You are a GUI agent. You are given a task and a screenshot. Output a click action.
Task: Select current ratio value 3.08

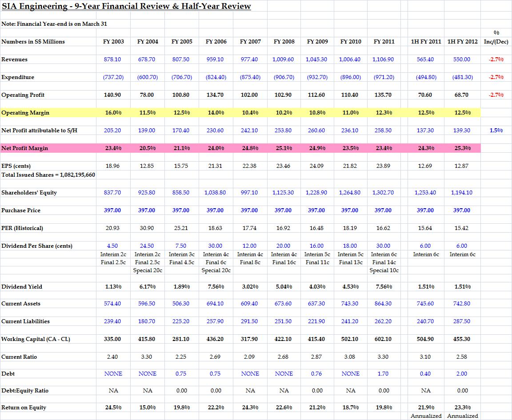coord(350,357)
